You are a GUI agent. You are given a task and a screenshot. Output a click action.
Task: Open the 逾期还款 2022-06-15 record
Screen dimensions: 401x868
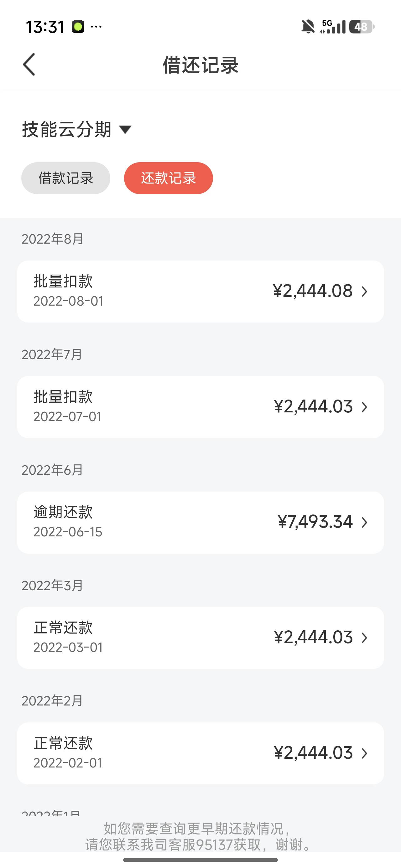200,522
